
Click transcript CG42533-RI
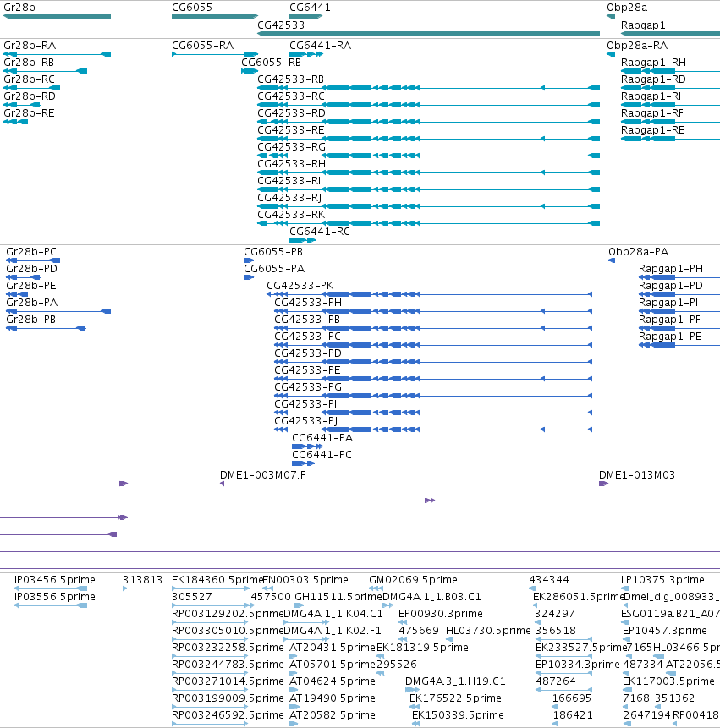click(x=289, y=181)
